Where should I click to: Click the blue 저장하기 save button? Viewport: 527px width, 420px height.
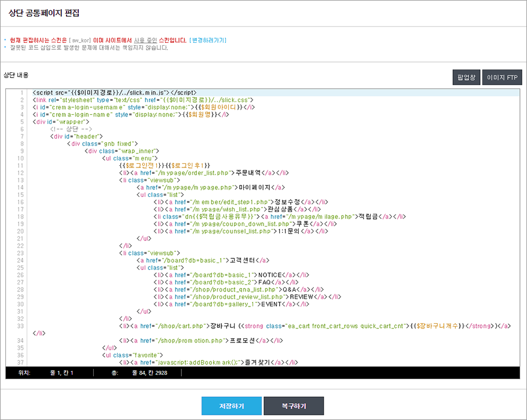(x=232, y=406)
